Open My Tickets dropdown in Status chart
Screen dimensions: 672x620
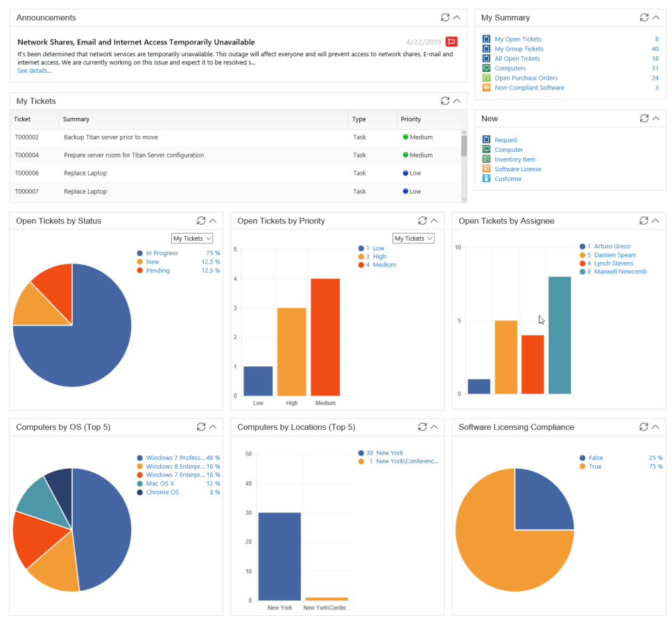click(x=192, y=239)
